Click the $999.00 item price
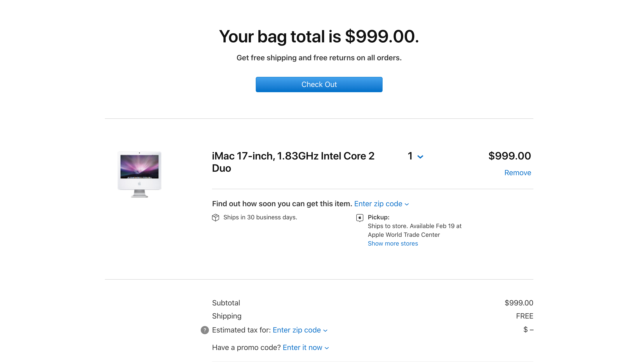The image size is (644, 362). 510,156
